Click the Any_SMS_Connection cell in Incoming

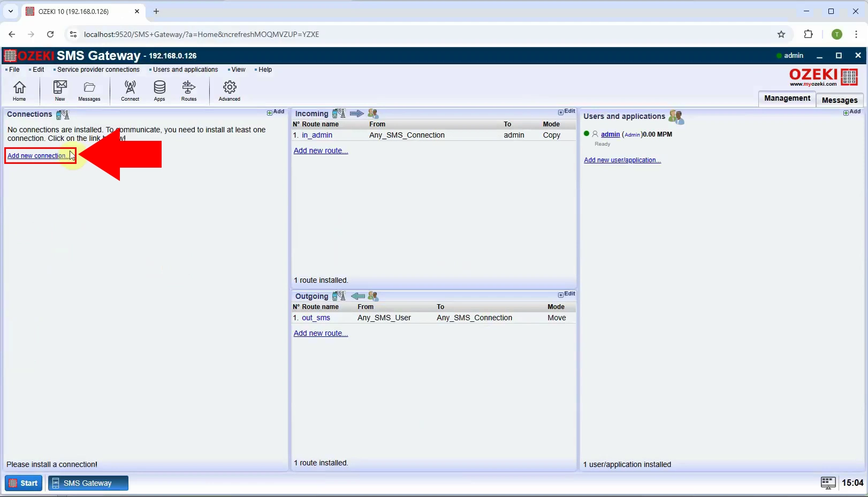coord(407,135)
